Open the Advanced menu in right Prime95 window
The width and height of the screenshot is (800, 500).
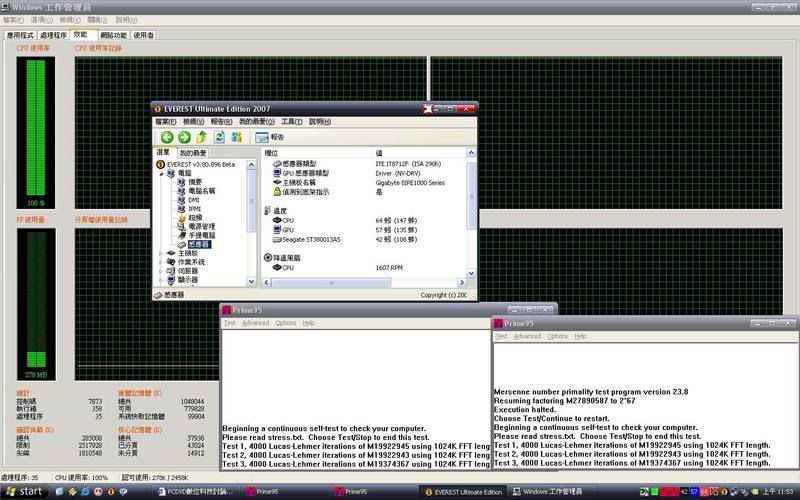point(528,336)
